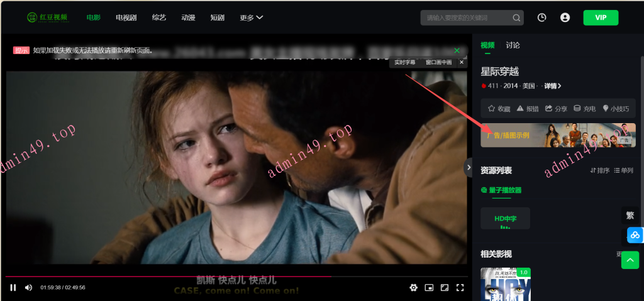Open the user account icon

(x=565, y=18)
